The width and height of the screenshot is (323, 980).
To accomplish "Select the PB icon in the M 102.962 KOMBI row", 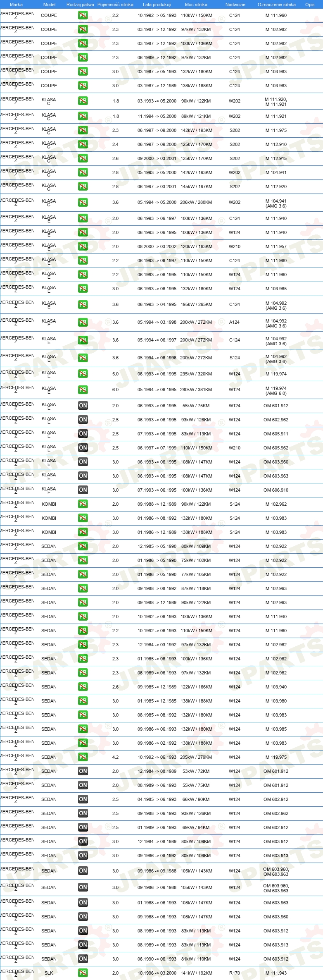I will pos(83,504).
